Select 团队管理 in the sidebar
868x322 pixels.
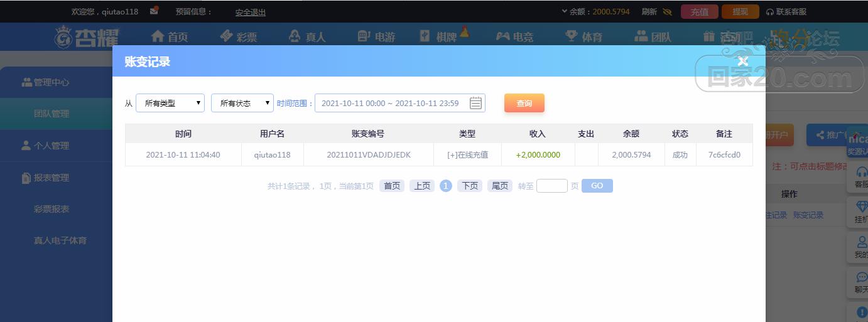click(x=52, y=114)
